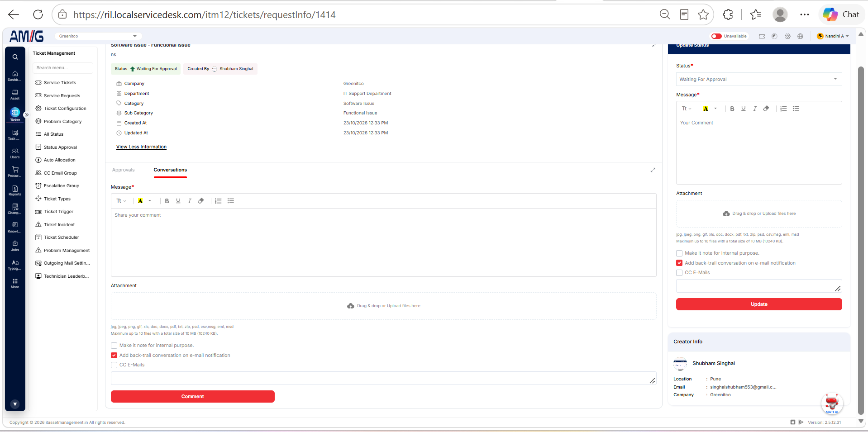Open Ticket Configuration menu item

coord(65,109)
